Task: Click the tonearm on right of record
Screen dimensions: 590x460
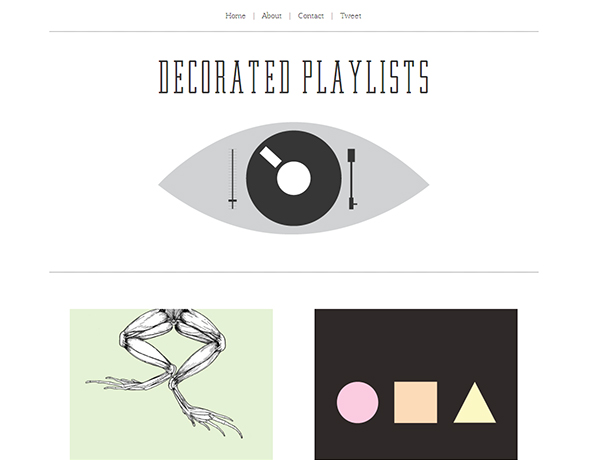Action: click(351, 179)
